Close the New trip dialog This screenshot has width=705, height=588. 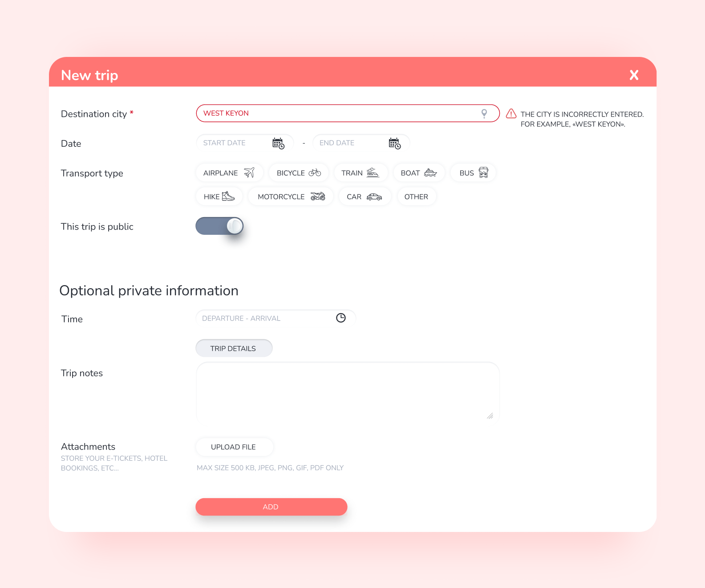point(634,75)
